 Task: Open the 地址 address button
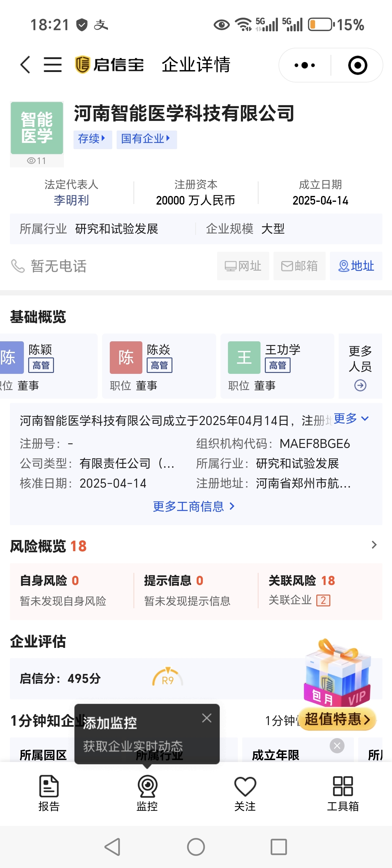356,266
